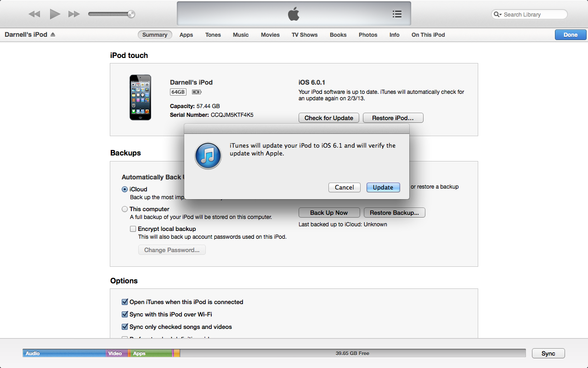Click Restore Backup... button
This screenshot has height=368, width=588.
pyautogui.click(x=395, y=213)
